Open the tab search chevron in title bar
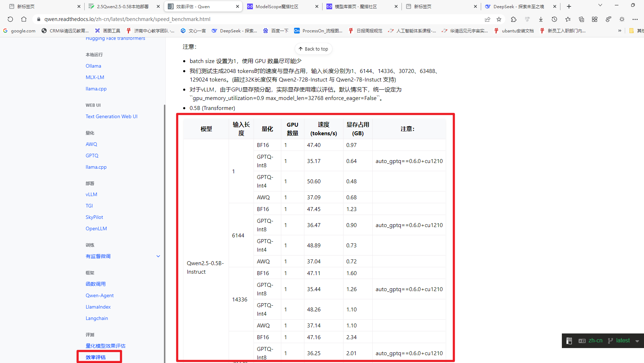 [600, 5]
